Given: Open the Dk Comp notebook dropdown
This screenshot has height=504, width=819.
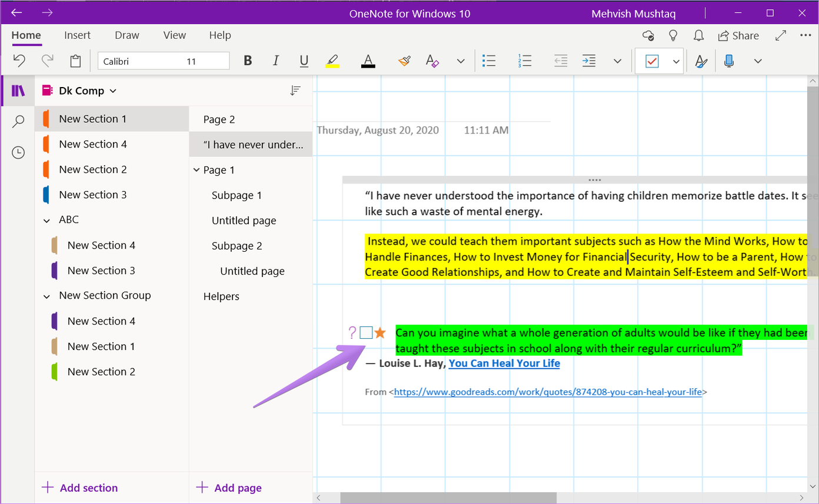Looking at the screenshot, I should click(x=112, y=91).
